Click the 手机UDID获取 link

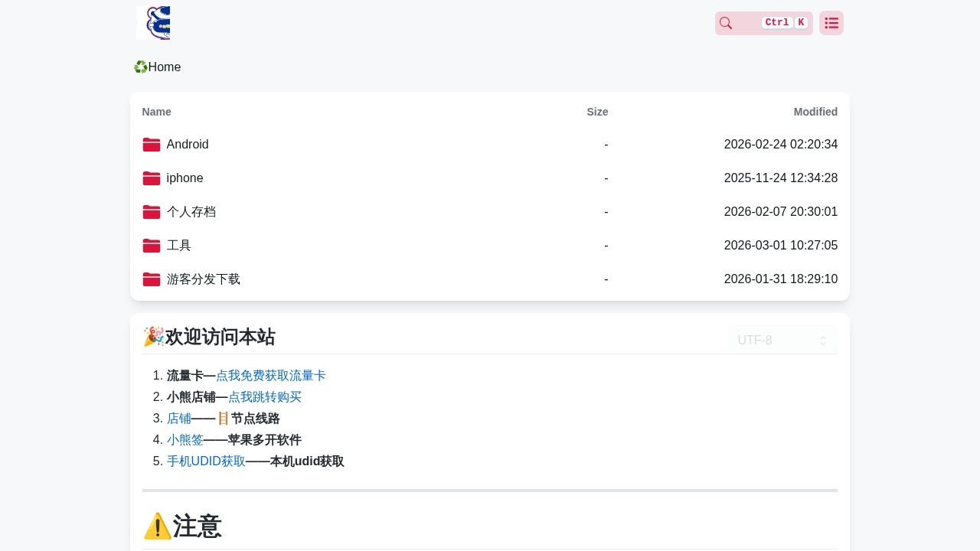point(205,461)
